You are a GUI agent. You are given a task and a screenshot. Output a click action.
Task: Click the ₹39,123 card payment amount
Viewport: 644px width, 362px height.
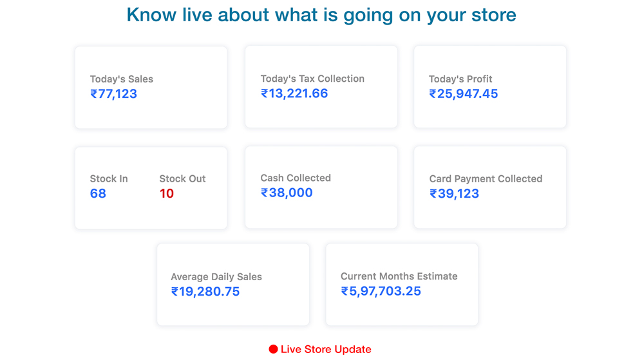455,194
